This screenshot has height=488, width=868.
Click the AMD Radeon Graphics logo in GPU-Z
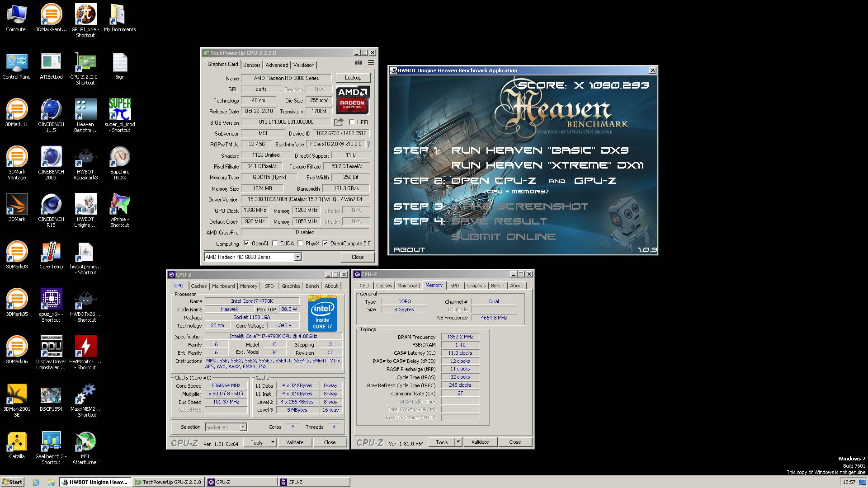pos(353,100)
